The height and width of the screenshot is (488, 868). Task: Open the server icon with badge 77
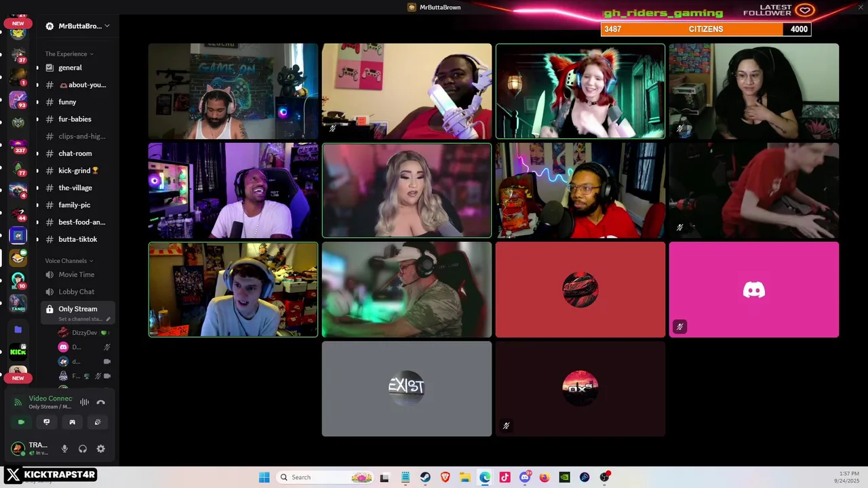[18, 167]
